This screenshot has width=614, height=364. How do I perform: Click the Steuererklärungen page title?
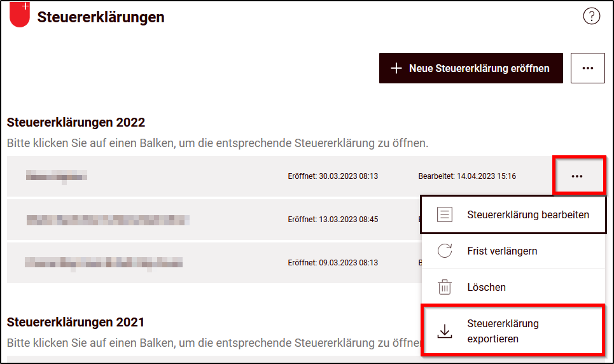tap(101, 17)
